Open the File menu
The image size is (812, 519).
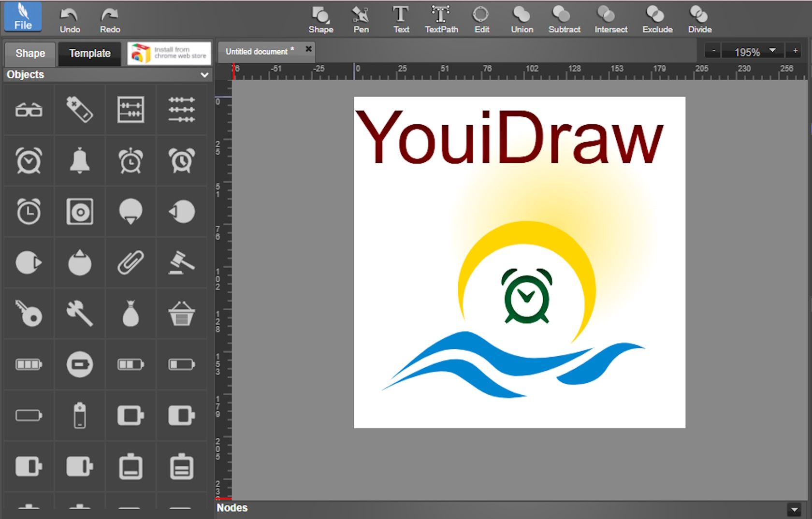pos(21,16)
